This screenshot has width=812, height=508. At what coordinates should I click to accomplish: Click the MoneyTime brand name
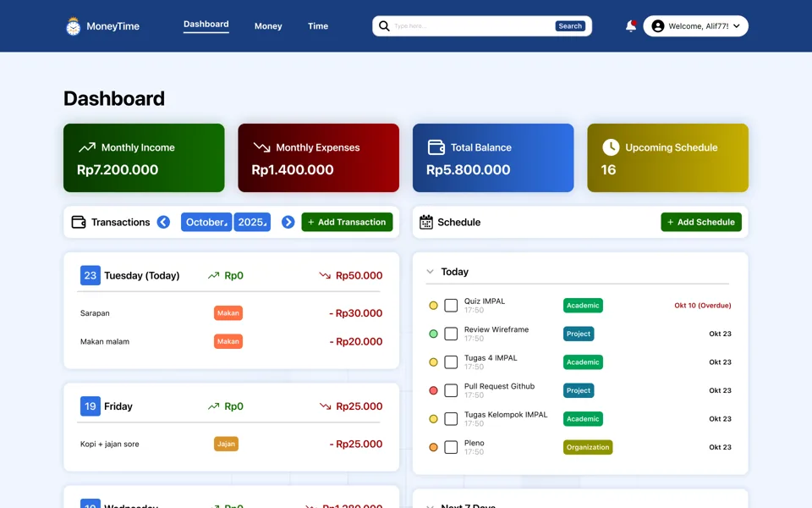point(112,26)
